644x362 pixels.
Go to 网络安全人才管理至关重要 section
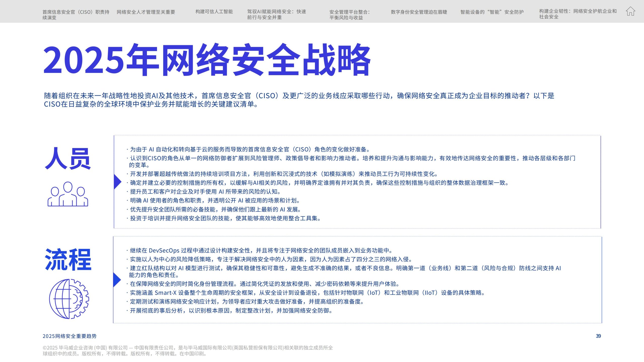[146, 12]
